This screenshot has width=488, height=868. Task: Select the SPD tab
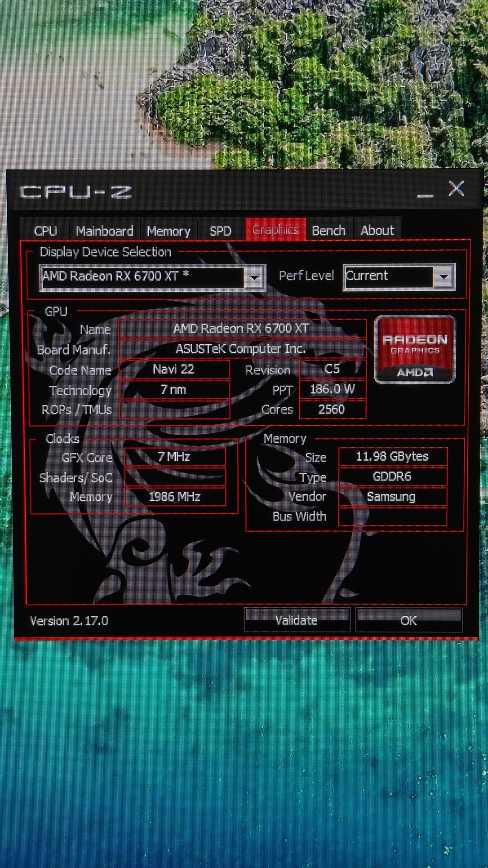pyautogui.click(x=220, y=231)
